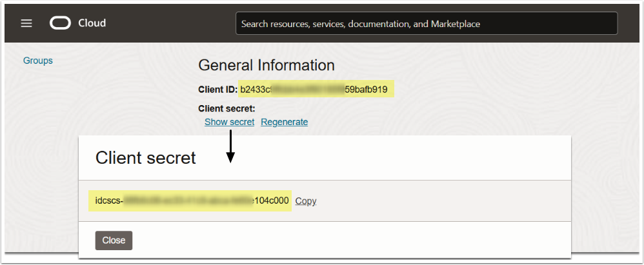Regenerate the client secret
This screenshot has height=265, width=644.
click(284, 122)
